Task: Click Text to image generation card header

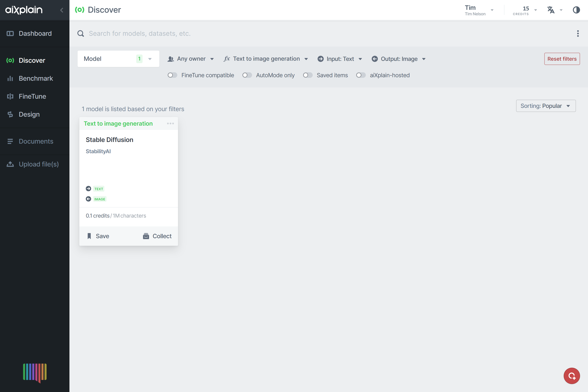Action: pyautogui.click(x=118, y=124)
